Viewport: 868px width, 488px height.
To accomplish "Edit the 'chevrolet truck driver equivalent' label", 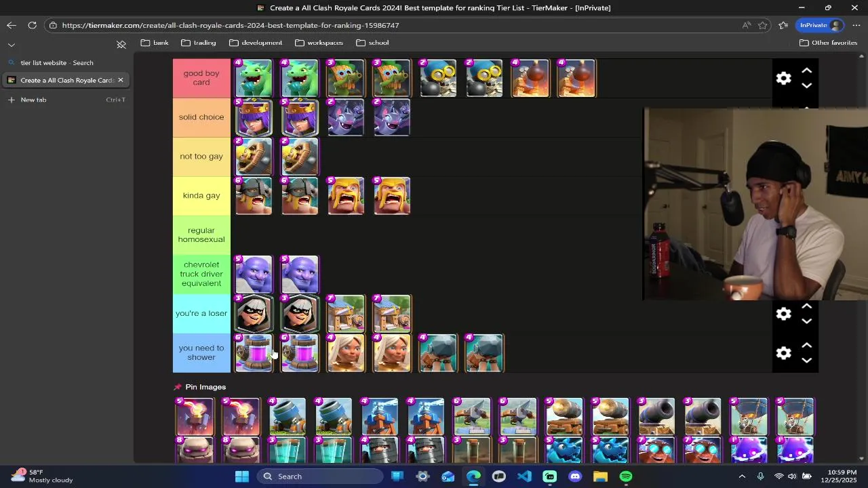I will 201,274.
